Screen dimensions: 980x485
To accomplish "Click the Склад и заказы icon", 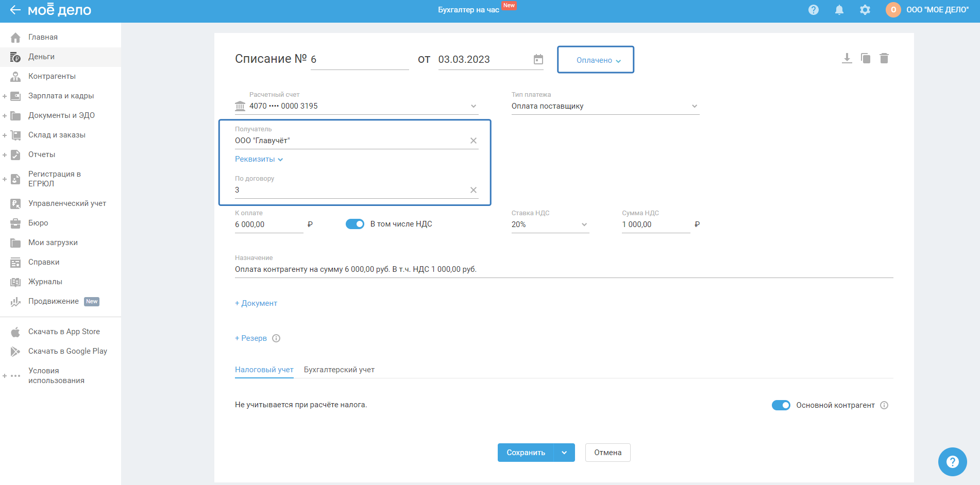I will [15, 135].
